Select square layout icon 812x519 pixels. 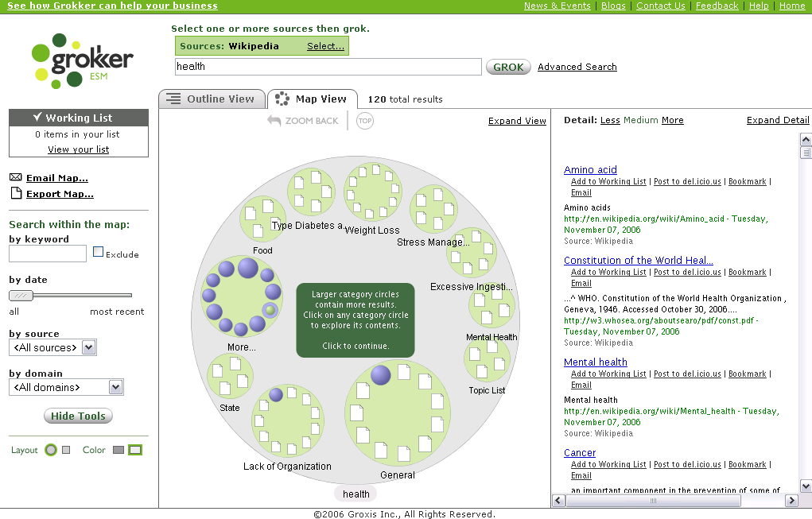(x=66, y=450)
